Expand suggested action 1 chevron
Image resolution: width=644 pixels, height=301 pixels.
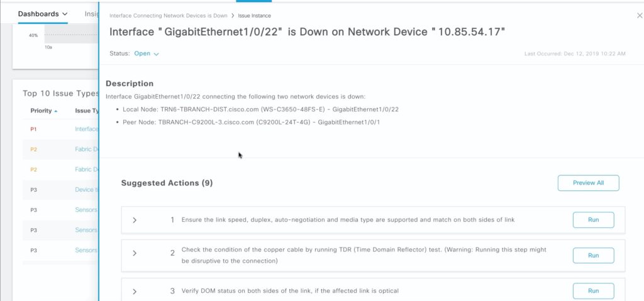(135, 220)
